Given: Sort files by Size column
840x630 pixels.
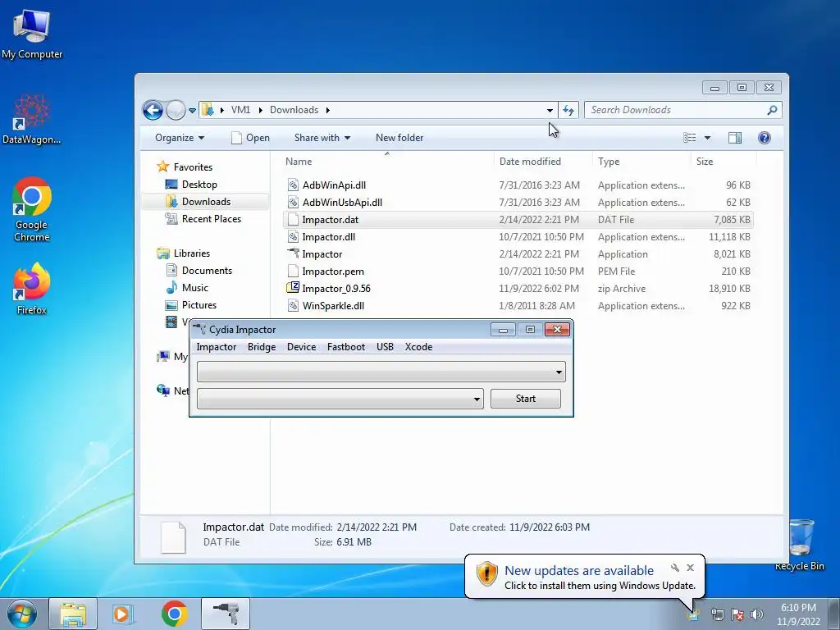Looking at the screenshot, I should point(724,162).
